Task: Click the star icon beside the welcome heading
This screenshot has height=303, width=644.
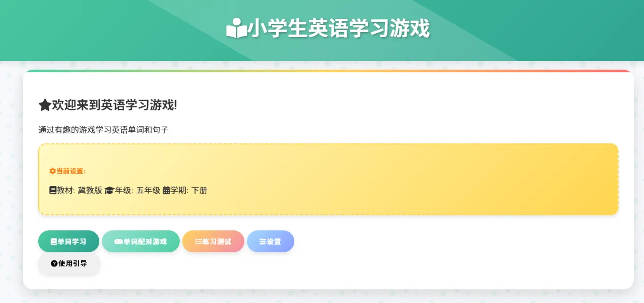Action: [x=44, y=105]
